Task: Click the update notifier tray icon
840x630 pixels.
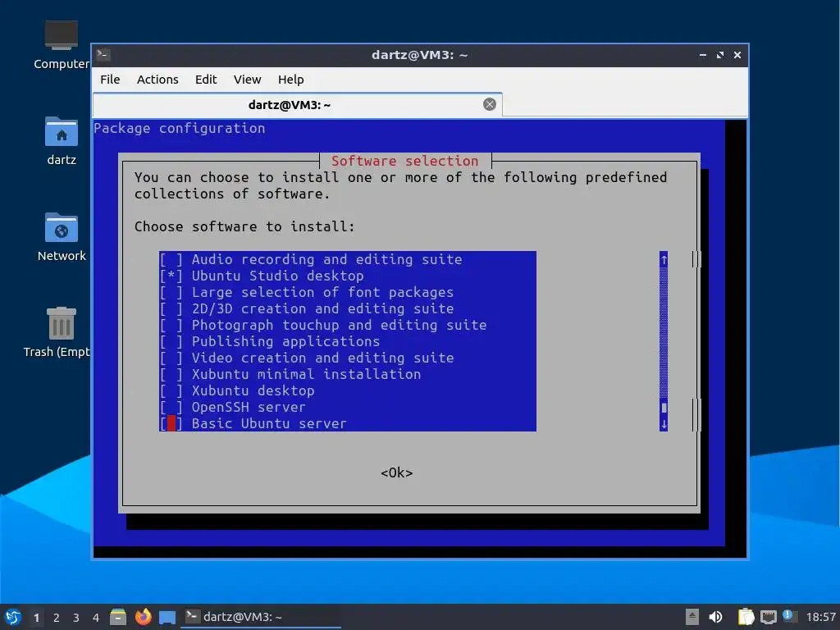Action: 790,616
